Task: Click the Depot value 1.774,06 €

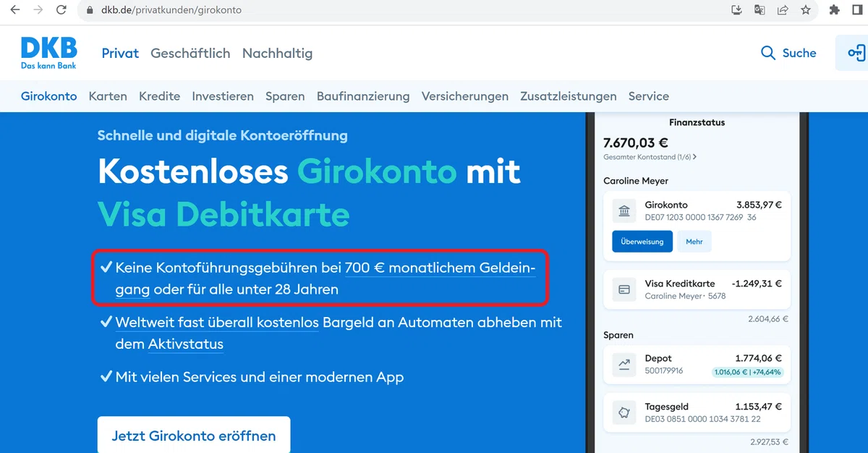Action: click(759, 358)
